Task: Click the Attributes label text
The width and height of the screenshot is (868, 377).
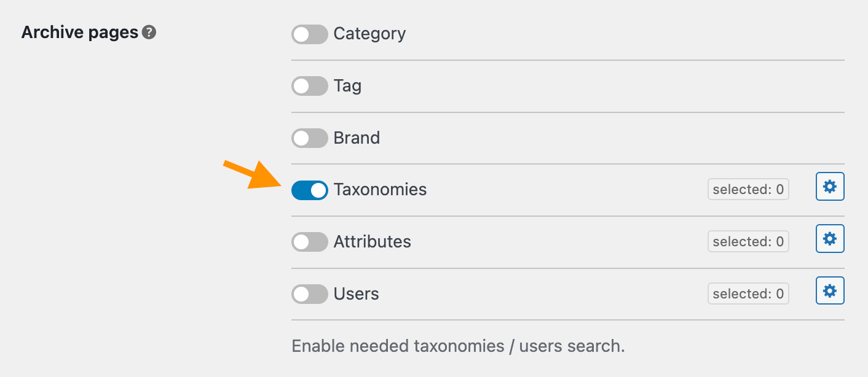Action: pyautogui.click(x=372, y=242)
